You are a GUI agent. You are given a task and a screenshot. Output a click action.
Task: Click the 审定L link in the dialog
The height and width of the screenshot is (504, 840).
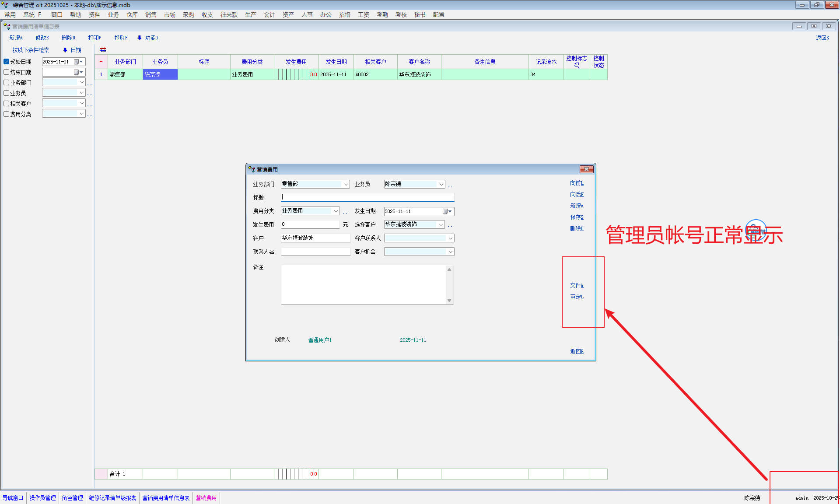[577, 297]
